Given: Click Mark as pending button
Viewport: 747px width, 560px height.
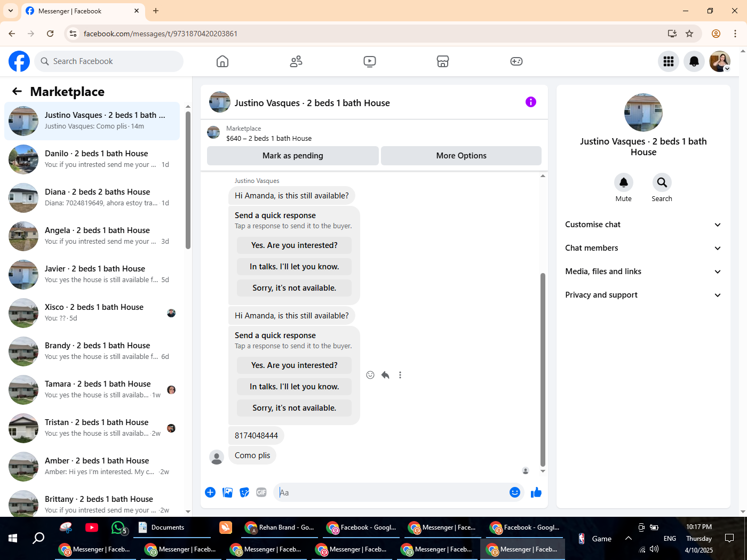Looking at the screenshot, I should click(293, 156).
